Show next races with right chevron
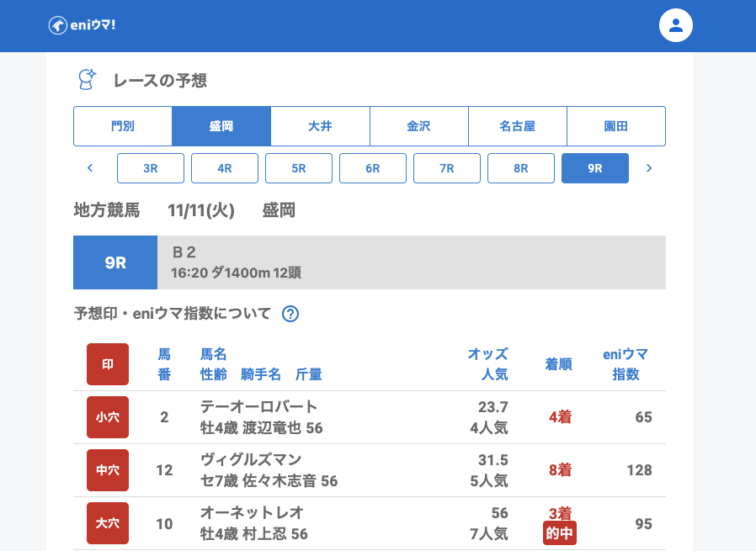 coord(648,168)
